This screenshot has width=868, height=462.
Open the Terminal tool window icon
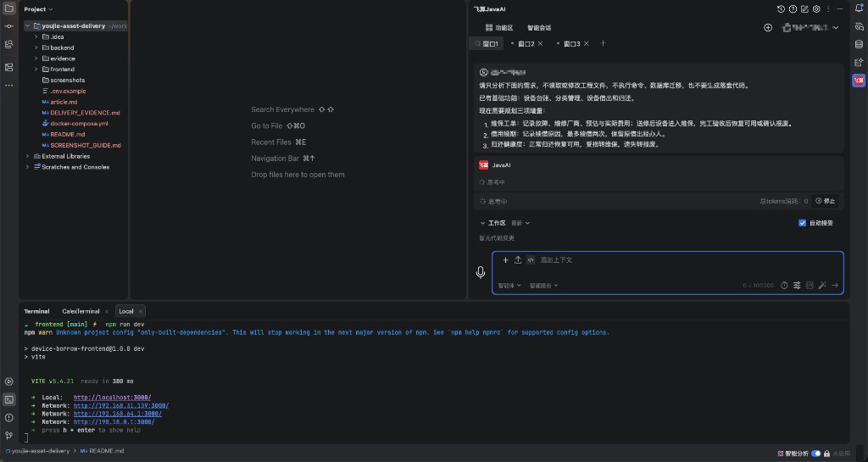coord(8,399)
